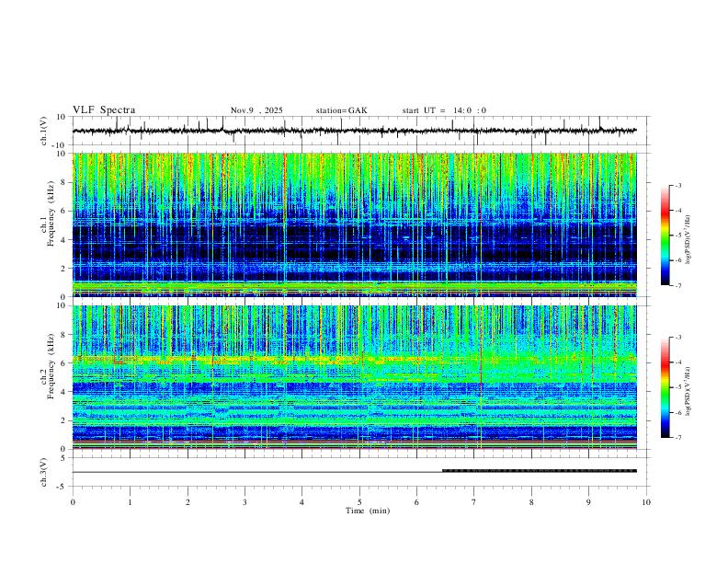Select the start UT = 14:0 :0 text
Screen dimensions: 728x563
coord(444,110)
